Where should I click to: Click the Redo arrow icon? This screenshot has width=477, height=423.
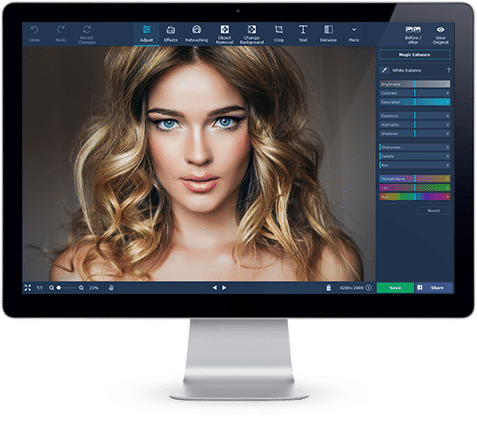coord(60,30)
